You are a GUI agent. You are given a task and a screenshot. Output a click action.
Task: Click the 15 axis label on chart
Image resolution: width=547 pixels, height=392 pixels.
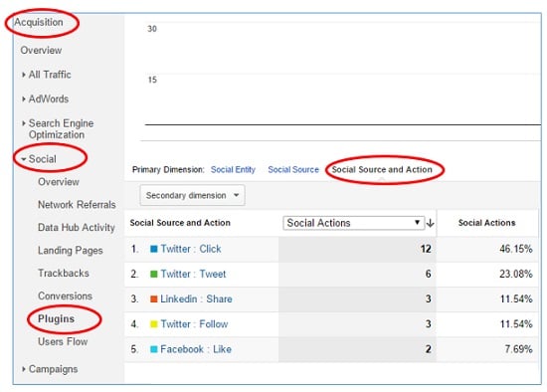(152, 80)
